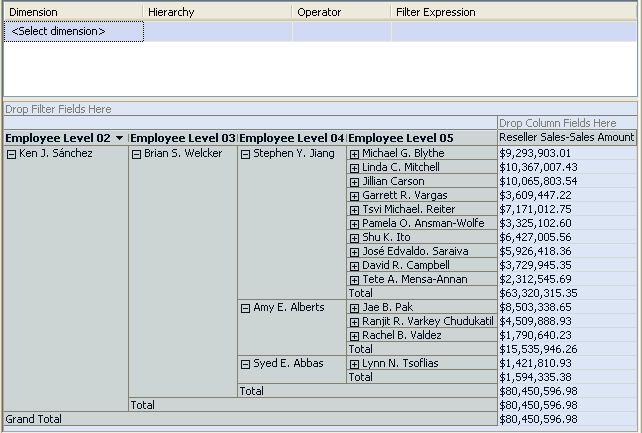The height and width of the screenshot is (433, 642).
Task: Collapse the Stephen Y. Jiang group
Action: [x=246, y=154]
